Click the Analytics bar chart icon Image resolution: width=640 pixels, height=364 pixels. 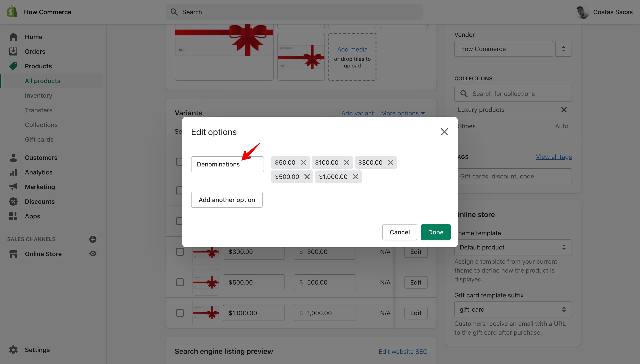pos(13,172)
